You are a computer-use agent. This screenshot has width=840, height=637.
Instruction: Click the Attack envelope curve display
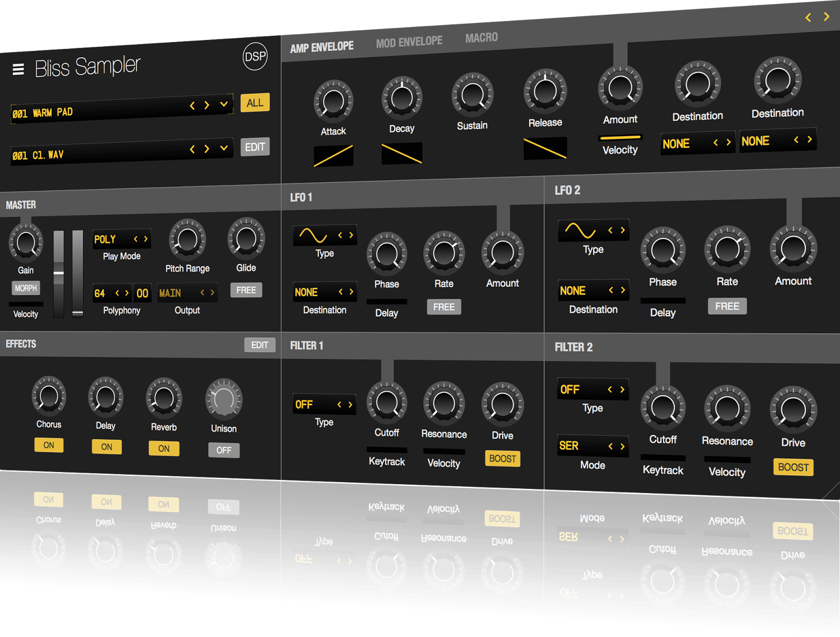pos(333,154)
